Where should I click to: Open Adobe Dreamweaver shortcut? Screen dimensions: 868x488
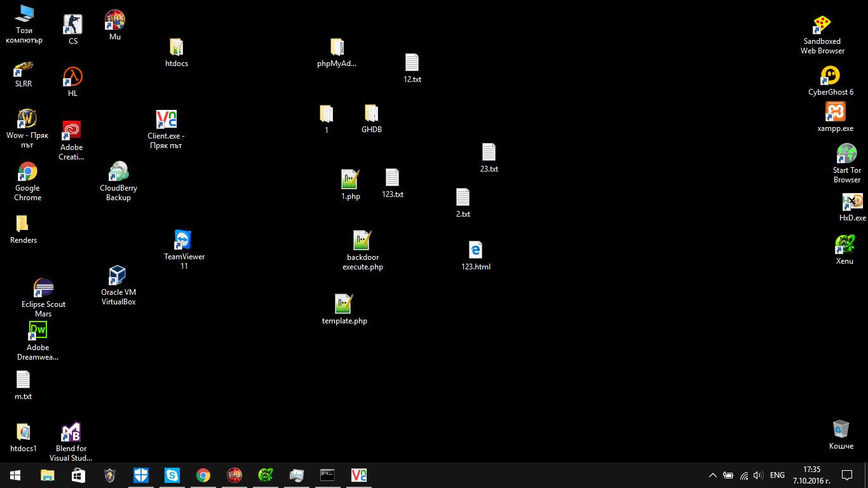click(x=37, y=341)
